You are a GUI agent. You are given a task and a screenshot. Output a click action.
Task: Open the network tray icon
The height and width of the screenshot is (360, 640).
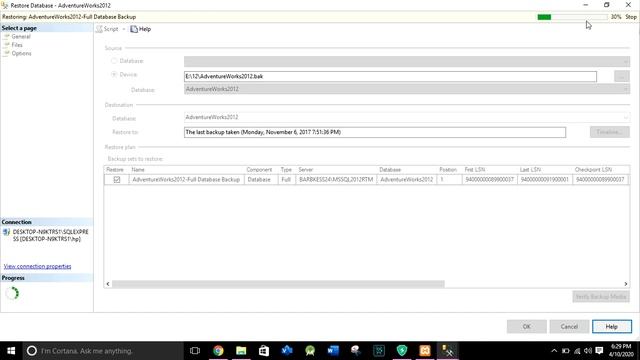pyautogui.click(x=577, y=351)
